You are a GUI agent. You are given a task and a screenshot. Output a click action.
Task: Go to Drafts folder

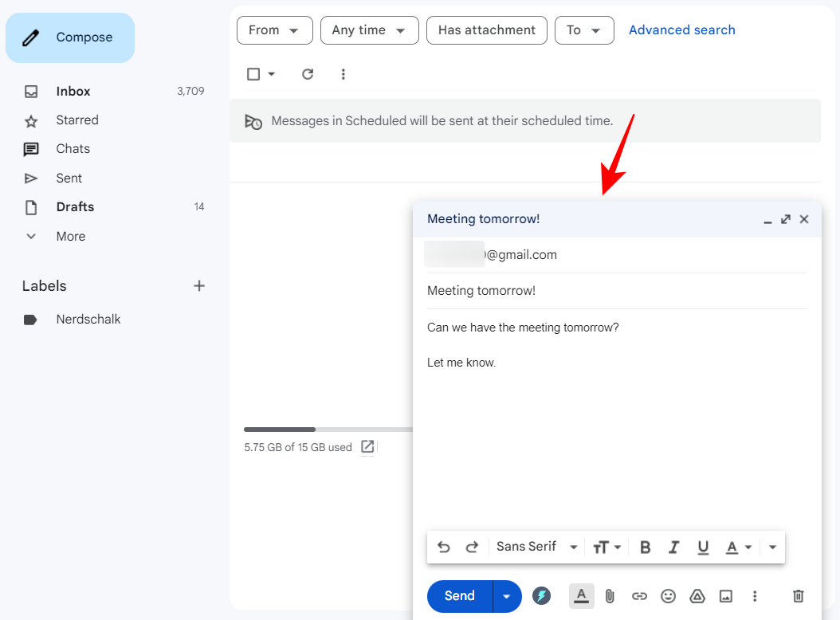click(x=75, y=206)
